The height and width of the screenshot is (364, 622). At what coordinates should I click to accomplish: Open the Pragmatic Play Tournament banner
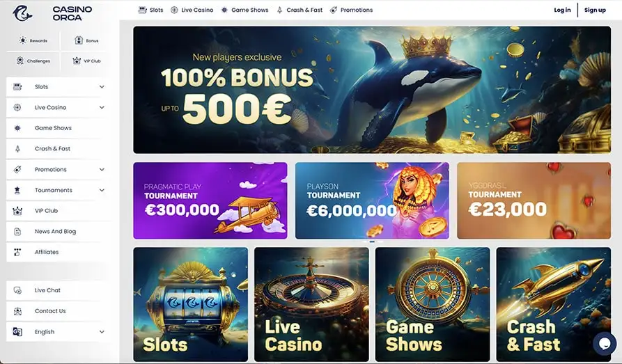pyautogui.click(x=210, y=200)
